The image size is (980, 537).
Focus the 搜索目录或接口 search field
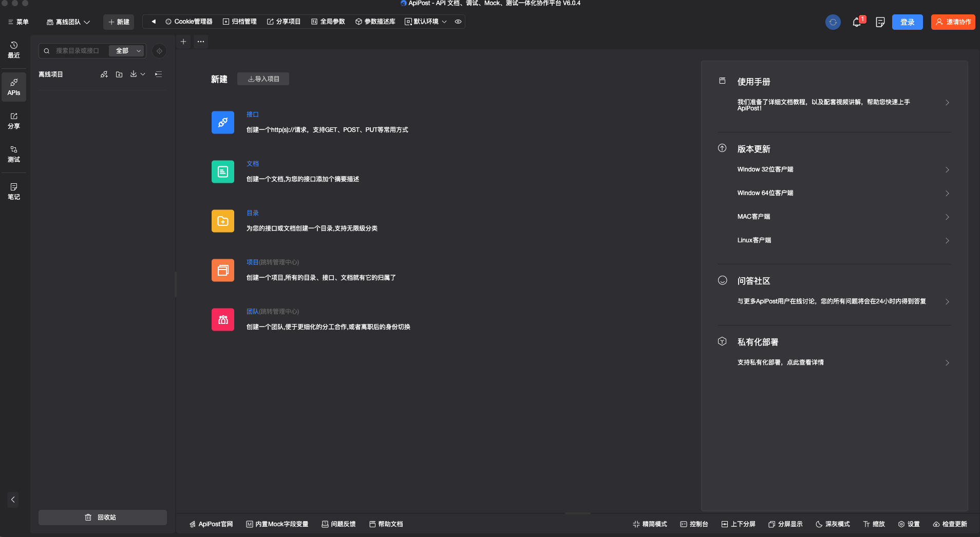tap(77, 51)
